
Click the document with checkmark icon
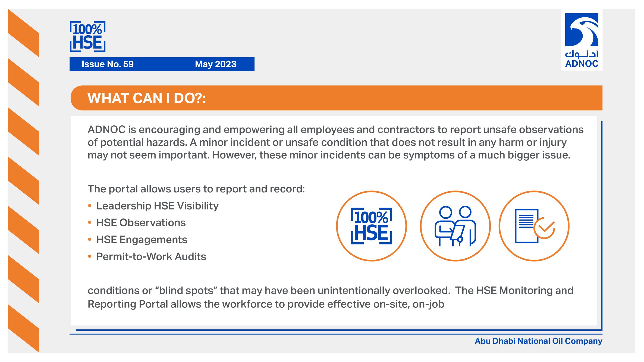534,226
